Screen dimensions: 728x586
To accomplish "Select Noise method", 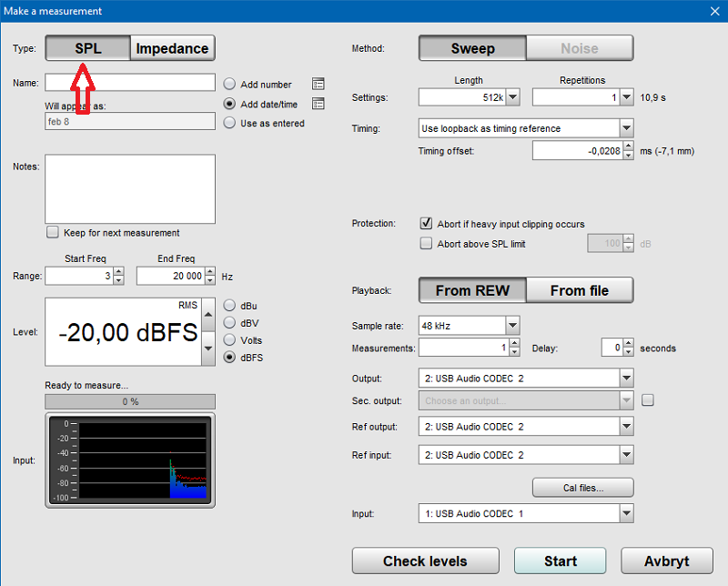I will coord(580,48).
